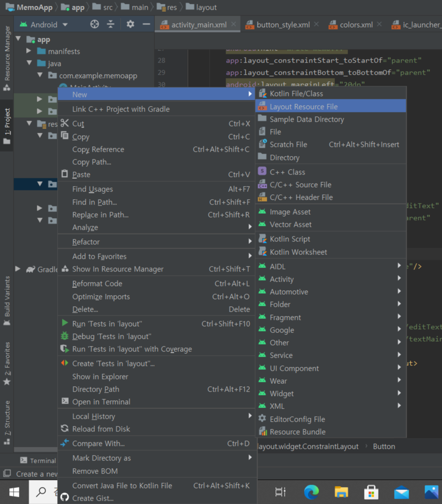This screenshot has width=442, height=504.
Task: Open File Explorer from taskbar
Action: click(341, 492)
